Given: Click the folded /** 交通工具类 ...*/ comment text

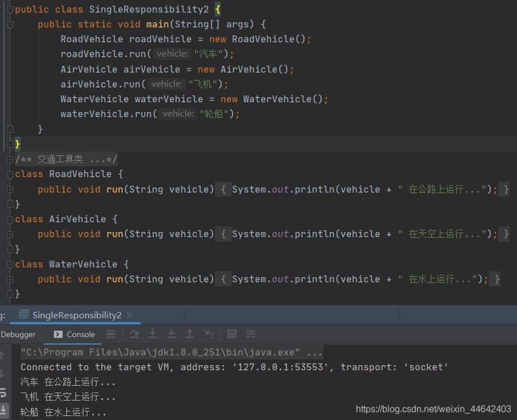Looking at the screenshot, I should click(x=66, y=159).
